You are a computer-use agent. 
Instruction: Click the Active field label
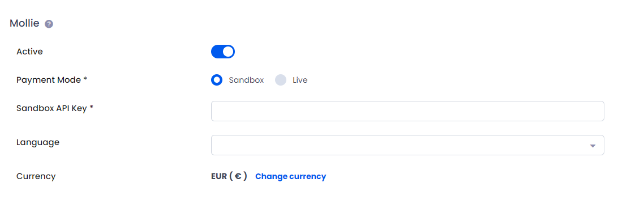(x=29, y=52)
